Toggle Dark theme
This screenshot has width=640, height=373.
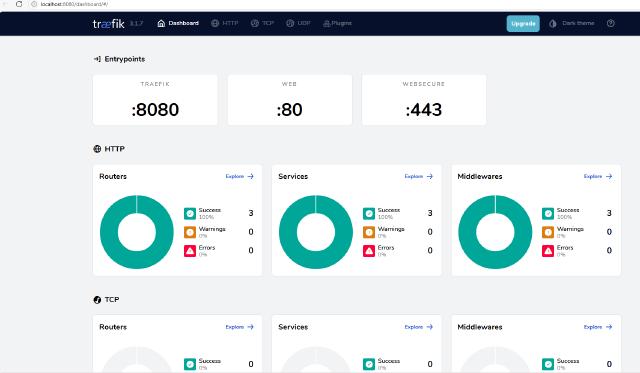tap(571, 23)
